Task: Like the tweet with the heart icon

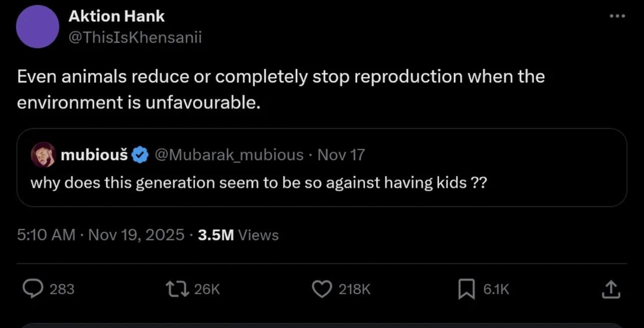Action: pyautogui.click(x=322, y=289)
